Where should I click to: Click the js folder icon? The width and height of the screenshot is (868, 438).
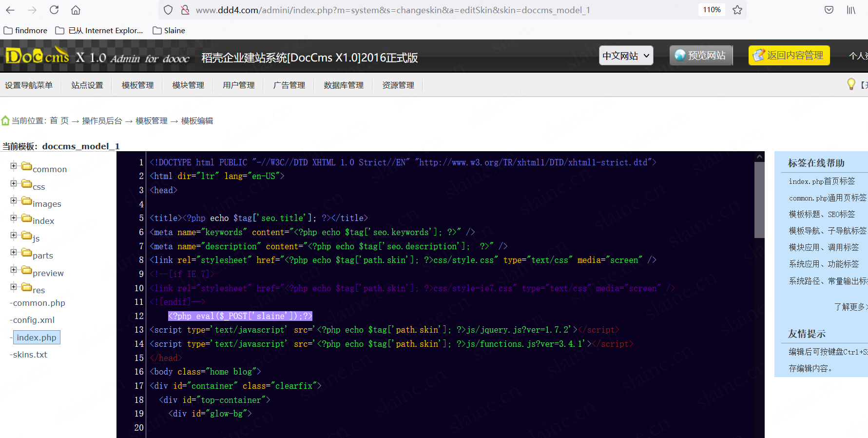click(x=26, y=236)
